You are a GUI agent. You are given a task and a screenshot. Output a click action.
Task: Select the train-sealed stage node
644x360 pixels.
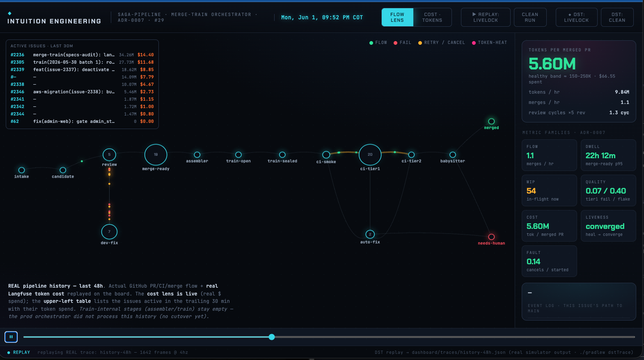tap(282, 155)
